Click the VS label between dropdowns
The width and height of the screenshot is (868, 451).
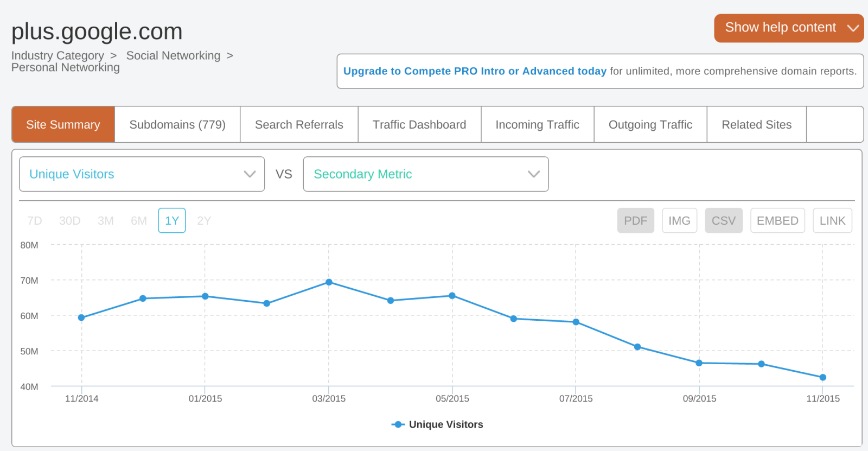pos(284,174)
